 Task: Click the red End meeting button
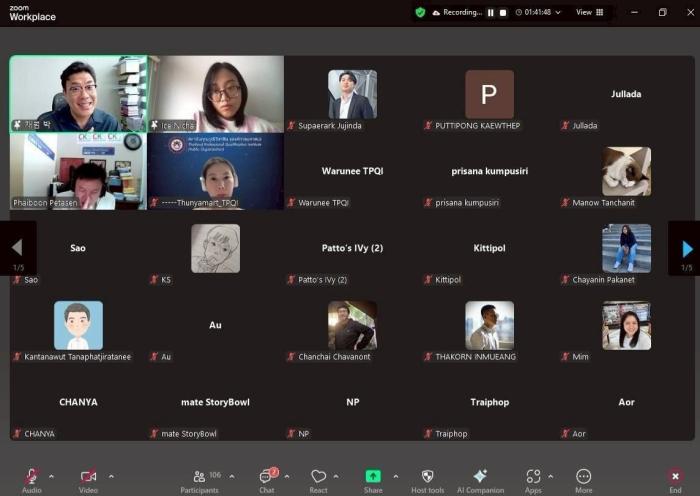675,481
